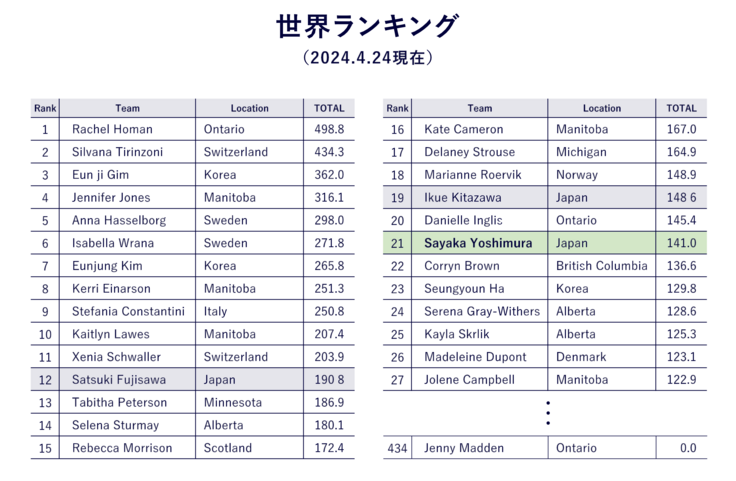736x481 pixels.
Task: Select the 498.8 total score cell
Action: point(329,129)
